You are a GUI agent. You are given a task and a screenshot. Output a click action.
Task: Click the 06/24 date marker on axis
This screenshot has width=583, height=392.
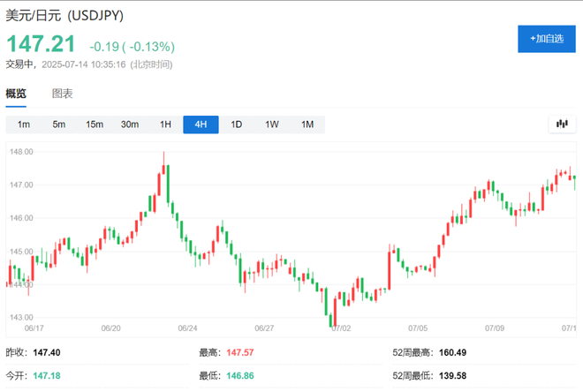point(187,328)
